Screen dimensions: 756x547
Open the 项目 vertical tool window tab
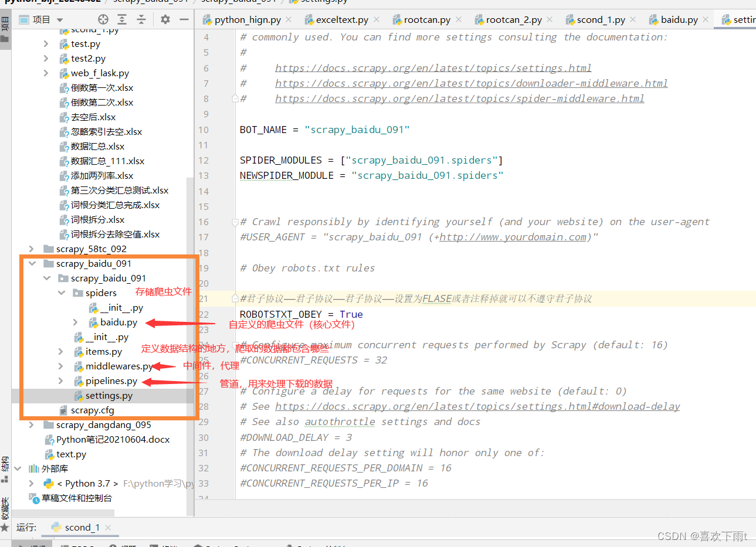click(x=5, y=29)
